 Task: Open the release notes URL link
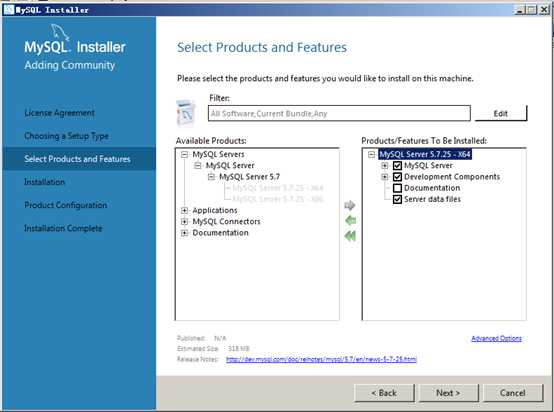point(321,359)
